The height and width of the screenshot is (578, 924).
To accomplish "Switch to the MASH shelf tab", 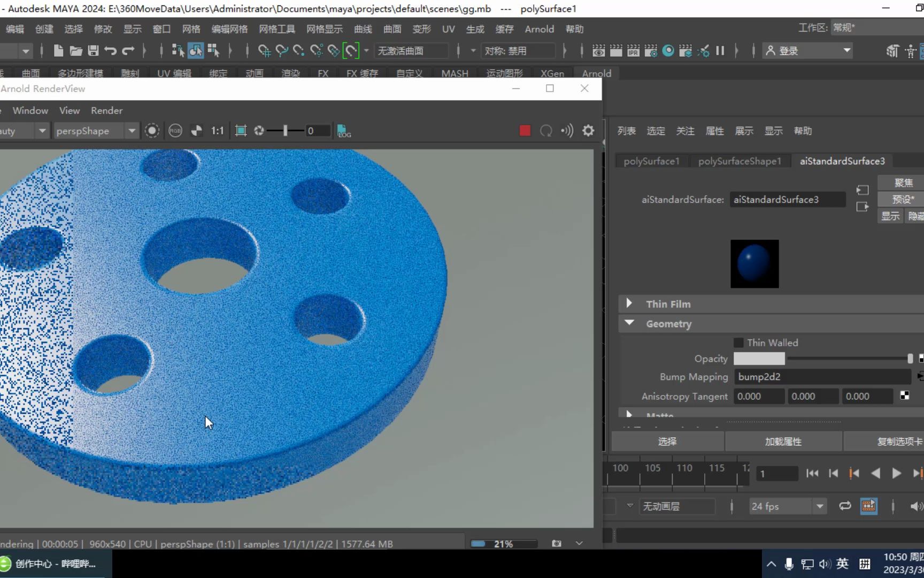I will coord(455,73).
